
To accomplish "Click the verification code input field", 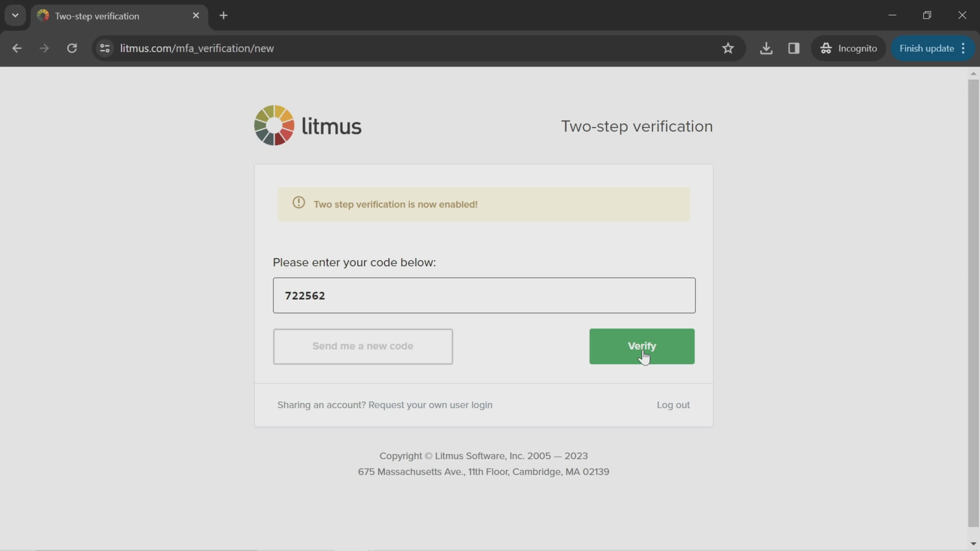I will pos(484,295).
